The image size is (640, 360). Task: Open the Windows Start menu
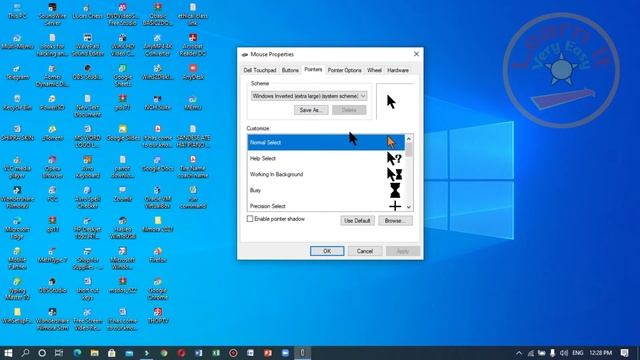pos(8,353)
